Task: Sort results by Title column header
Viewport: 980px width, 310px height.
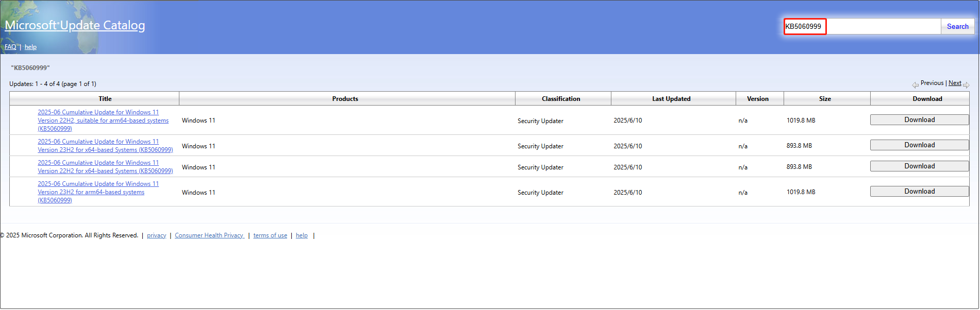Action: click(105, 99)
